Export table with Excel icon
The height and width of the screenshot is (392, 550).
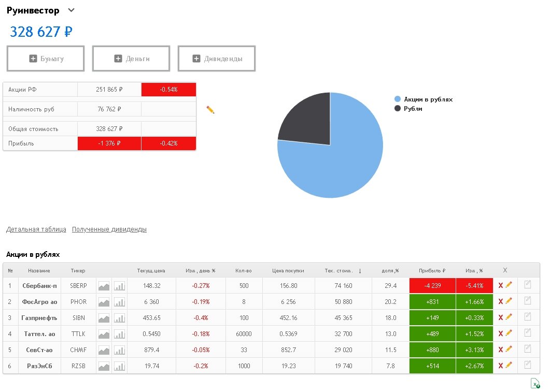pos(535,384)
